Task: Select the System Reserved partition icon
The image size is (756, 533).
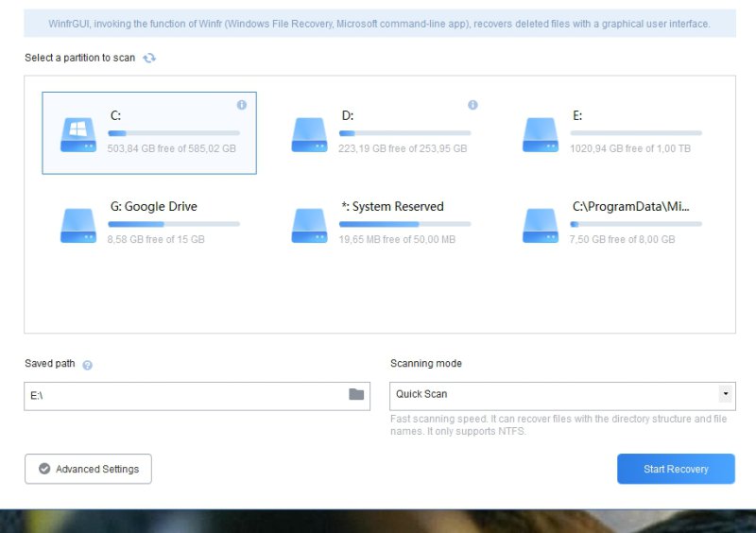Action: click(309, 226)
